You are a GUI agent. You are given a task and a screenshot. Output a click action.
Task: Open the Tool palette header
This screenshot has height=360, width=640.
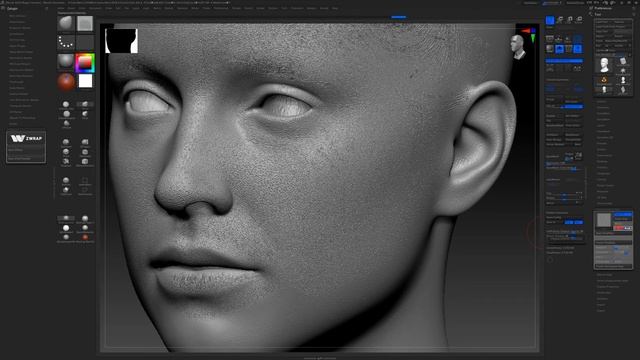pos(598,14)
